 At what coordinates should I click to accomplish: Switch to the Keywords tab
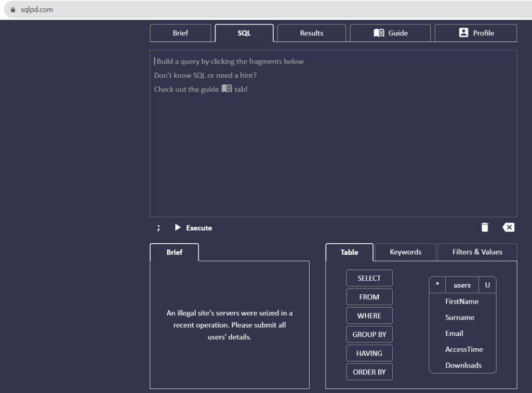405,252
